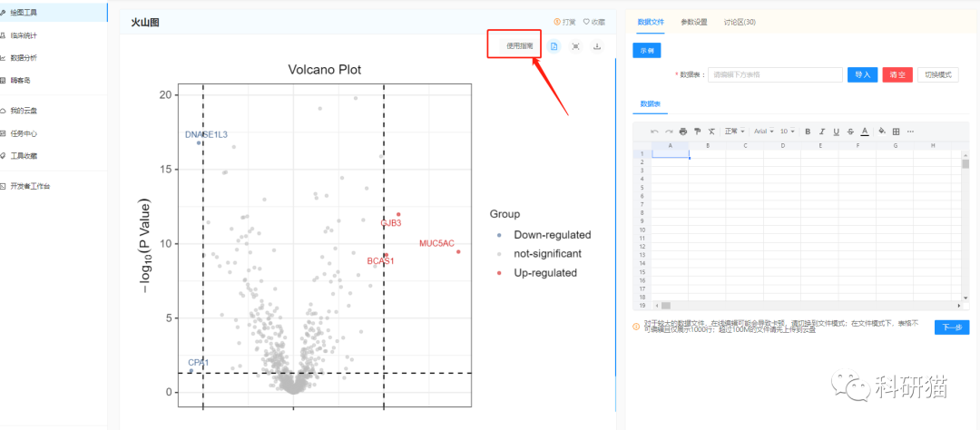Image resolution: width=980 pixels, height=430 pixels.
Task: Toggle bold text formatting
Action: [808, 132]
